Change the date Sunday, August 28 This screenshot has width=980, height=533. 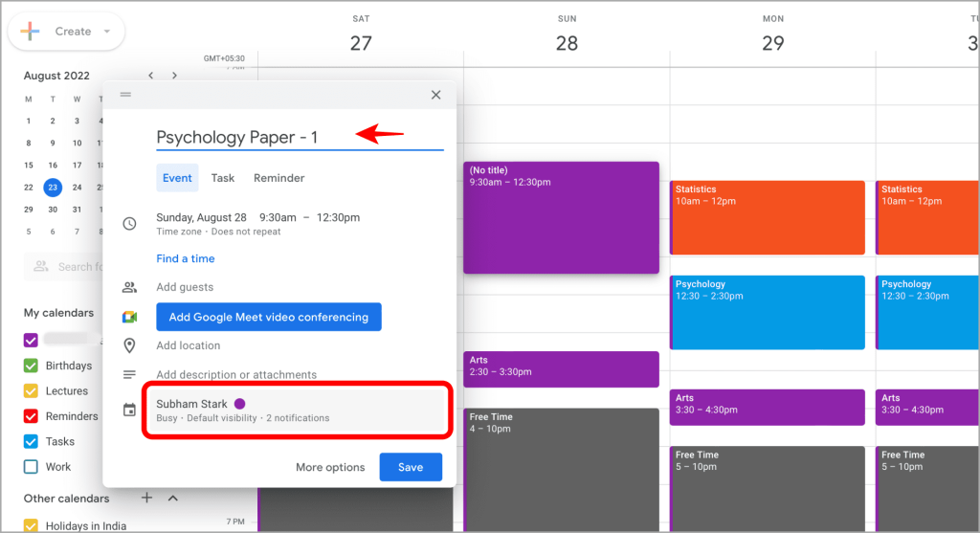[201, 217]
